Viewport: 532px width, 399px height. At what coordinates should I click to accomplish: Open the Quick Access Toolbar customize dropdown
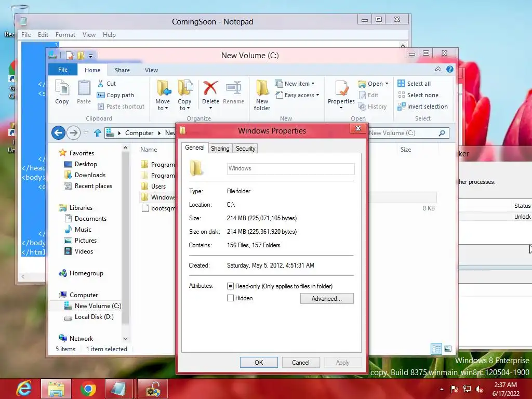pyautogui.click(x=90, y=56)
